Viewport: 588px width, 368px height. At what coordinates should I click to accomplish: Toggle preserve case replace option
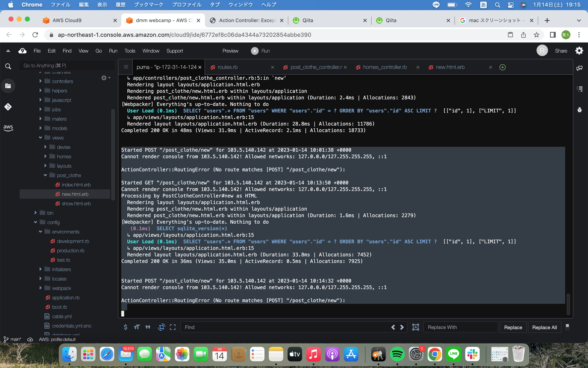coord(415,327)
